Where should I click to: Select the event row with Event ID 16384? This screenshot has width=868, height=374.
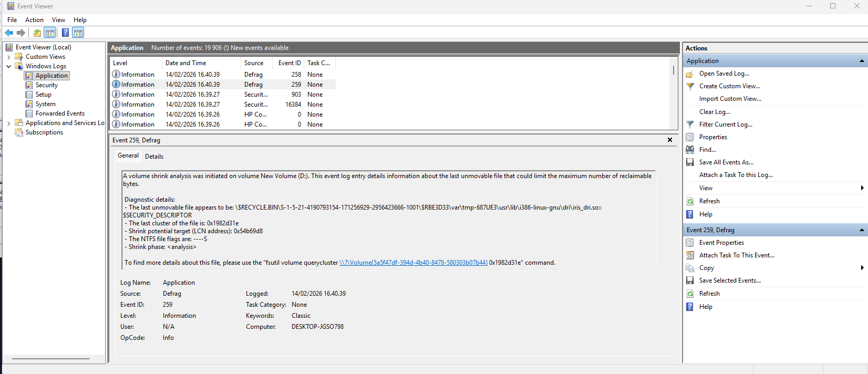click(x=223, y=105)
